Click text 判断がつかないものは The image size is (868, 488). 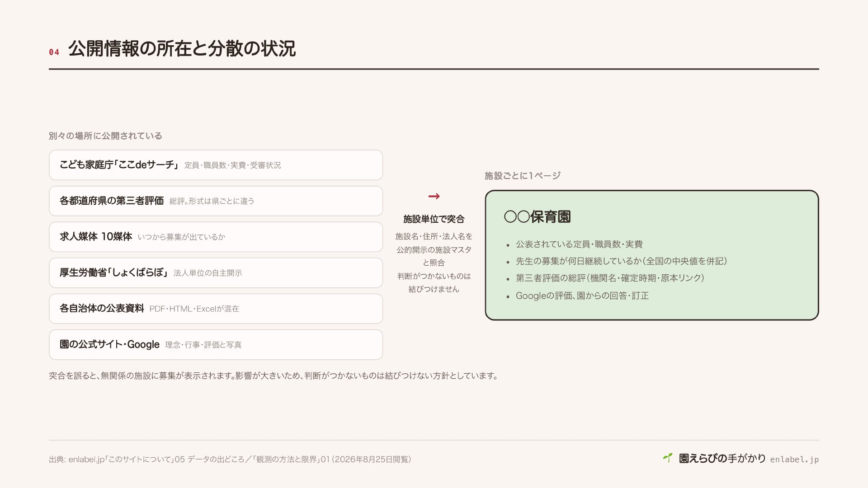[434, 276]
